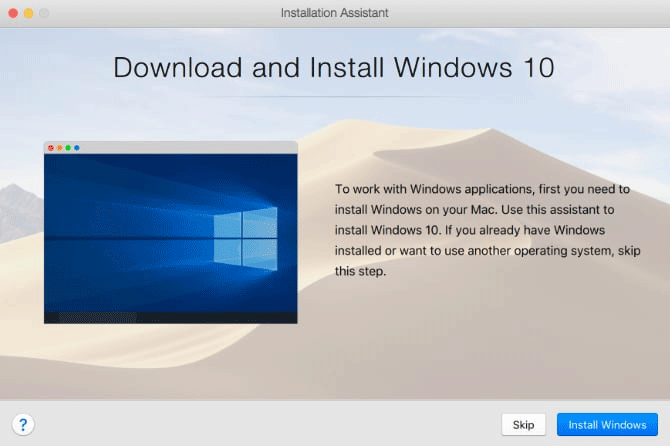Screen dimensions: 670x446
Task: Click the Windows 10 preview thumbnail
Action: [170, 232]
